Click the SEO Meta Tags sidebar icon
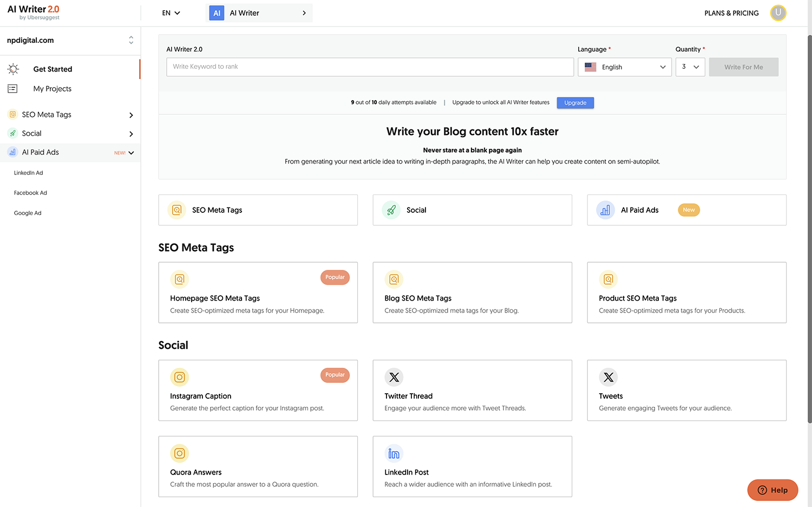 tap(12, 114)
